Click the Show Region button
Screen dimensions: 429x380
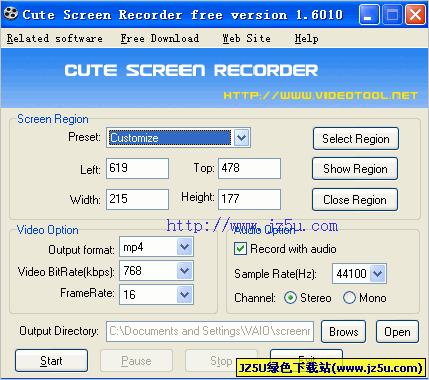[355, 169]
